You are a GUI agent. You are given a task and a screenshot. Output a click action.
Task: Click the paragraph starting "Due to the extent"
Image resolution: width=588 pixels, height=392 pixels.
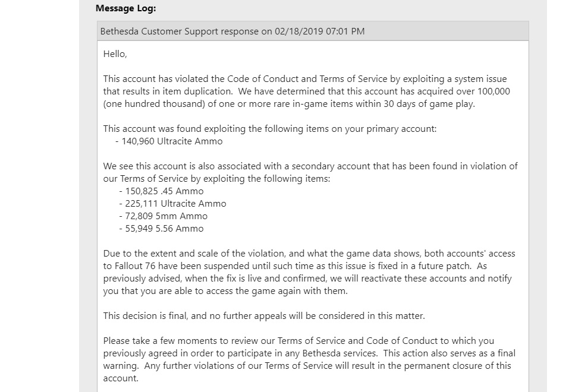[309, 273]
